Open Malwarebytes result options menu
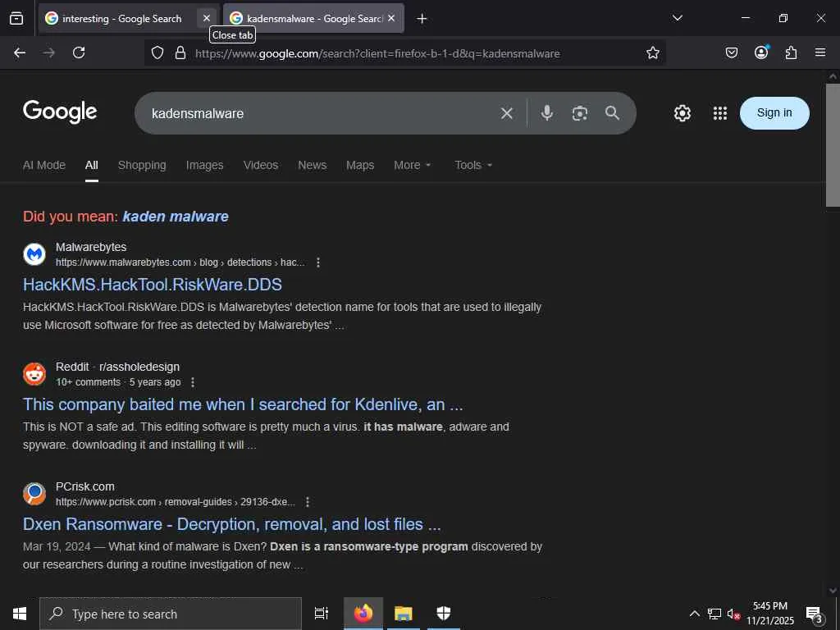Viewport: 840px width, 630px height. point(318,262)
